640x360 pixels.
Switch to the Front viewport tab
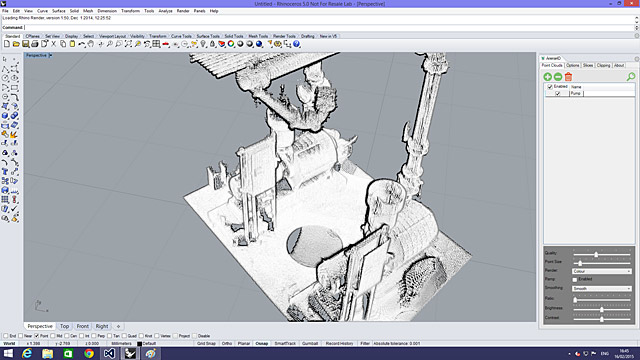tap(82, 326)
